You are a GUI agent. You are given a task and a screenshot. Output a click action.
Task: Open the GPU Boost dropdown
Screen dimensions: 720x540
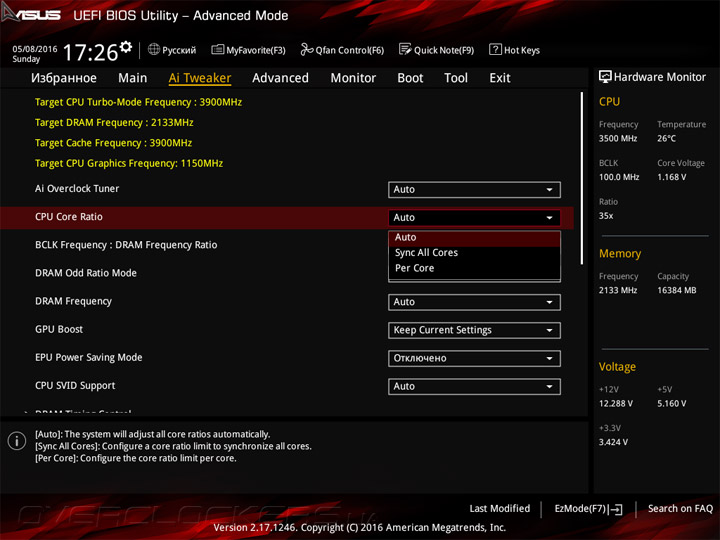(474, 330)
